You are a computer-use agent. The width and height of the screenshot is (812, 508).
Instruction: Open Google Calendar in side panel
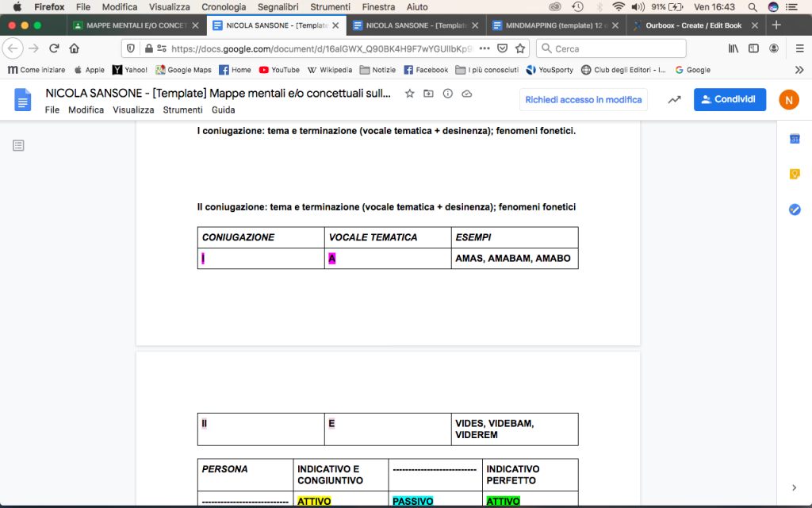click(x=794, y=140)
